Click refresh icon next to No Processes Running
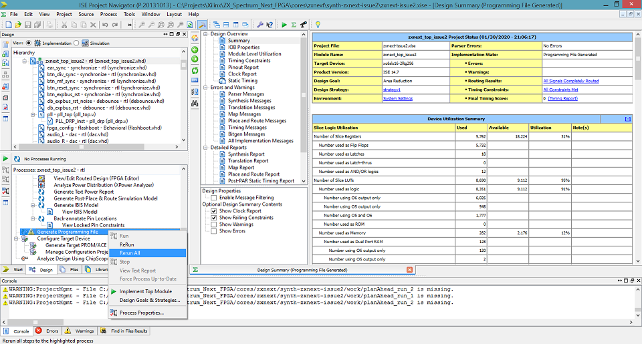Image resolution: width=644 pixels, height=344 pixels. coord(17,159)
